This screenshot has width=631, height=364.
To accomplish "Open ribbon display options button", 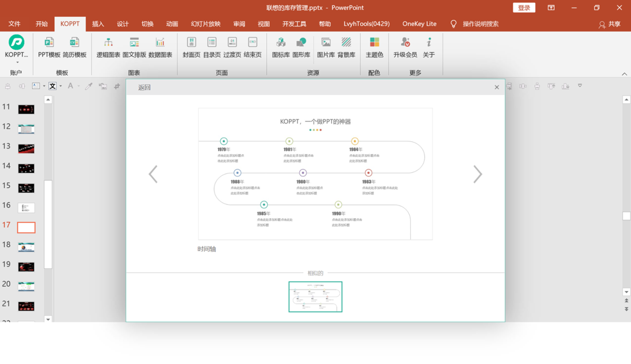I will (551, 8).
